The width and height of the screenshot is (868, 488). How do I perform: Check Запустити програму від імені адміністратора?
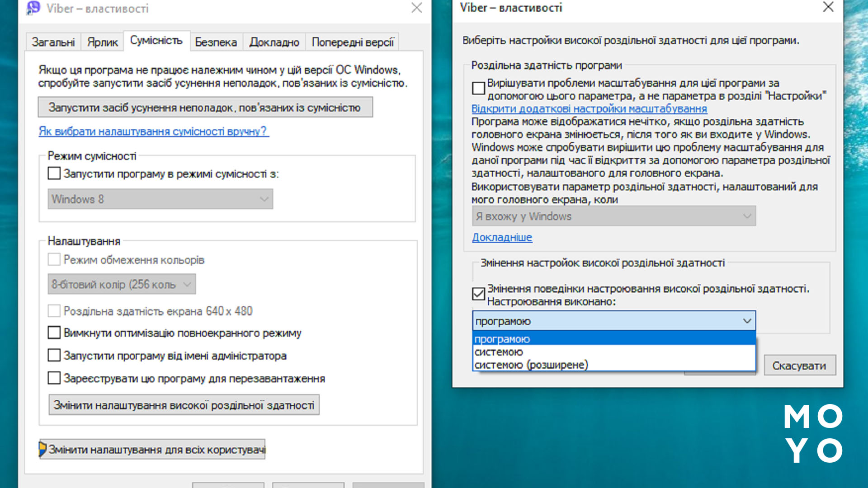point(54,355)
